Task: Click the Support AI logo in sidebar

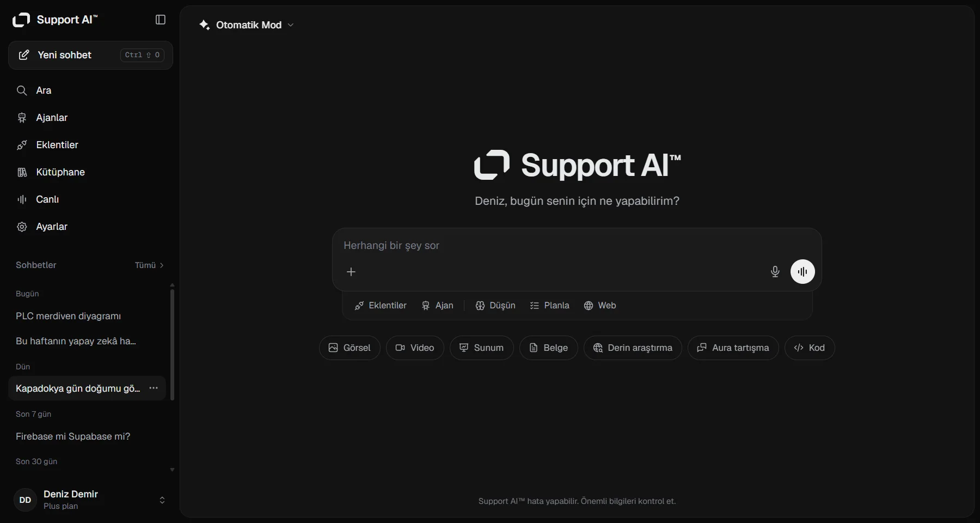Action: point(55,20)
